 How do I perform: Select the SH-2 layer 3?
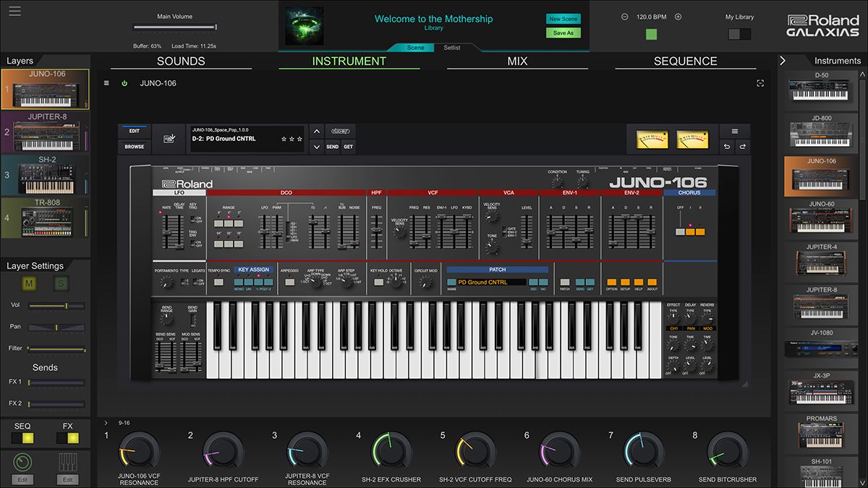(45, 174)
